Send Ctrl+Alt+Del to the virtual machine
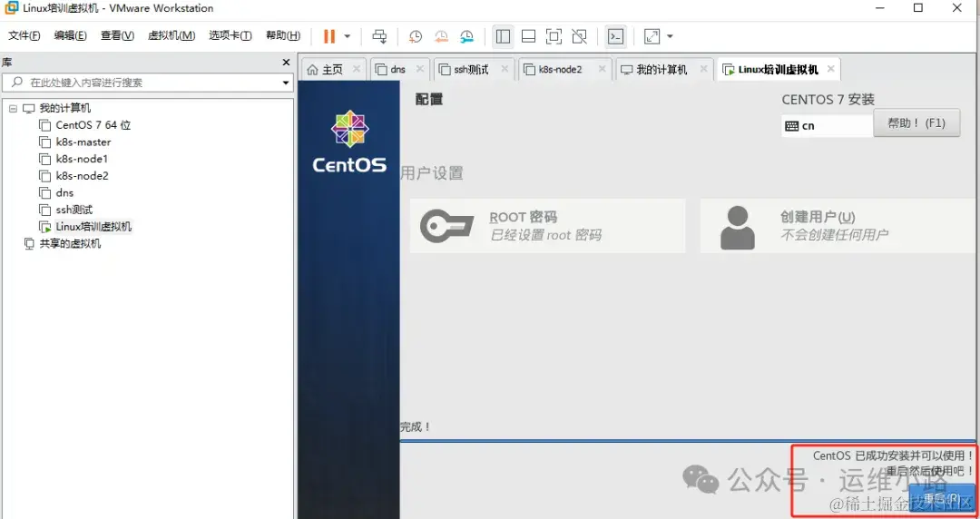The width and height of the screenshot is (980, 519). [379, 36]
